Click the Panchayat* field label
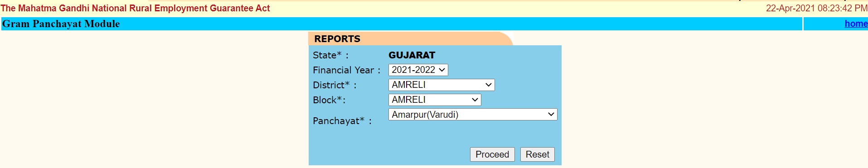The image size is (868, 168). click(x=342, y=121)
